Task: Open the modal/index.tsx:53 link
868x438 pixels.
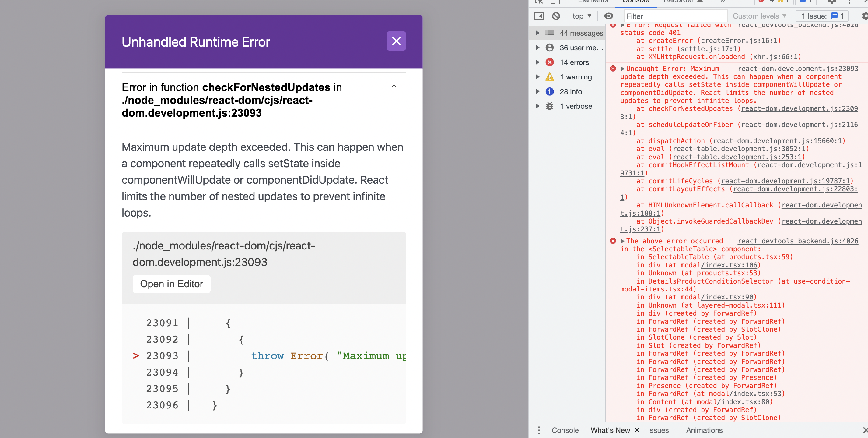Action: tap(755, 394)
